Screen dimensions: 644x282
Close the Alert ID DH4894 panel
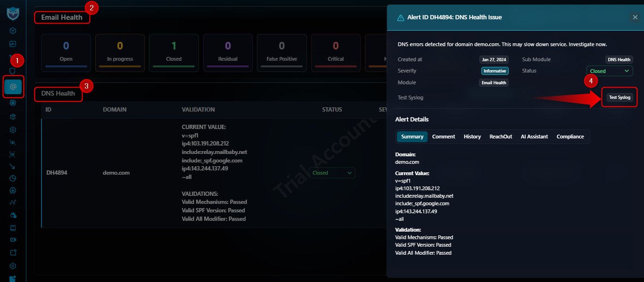tap(635, 17)
